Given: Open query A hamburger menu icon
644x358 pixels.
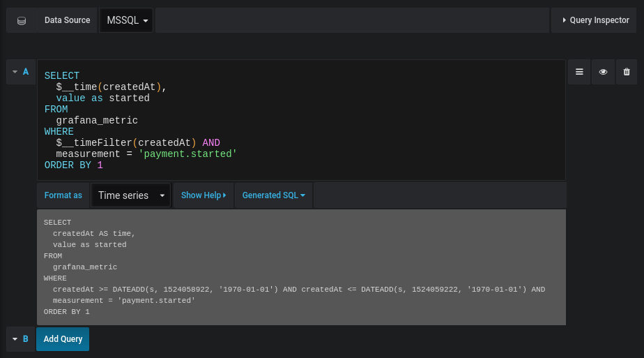Looking at the screenshot, I should pyautogui.click(x=578, y=72).
